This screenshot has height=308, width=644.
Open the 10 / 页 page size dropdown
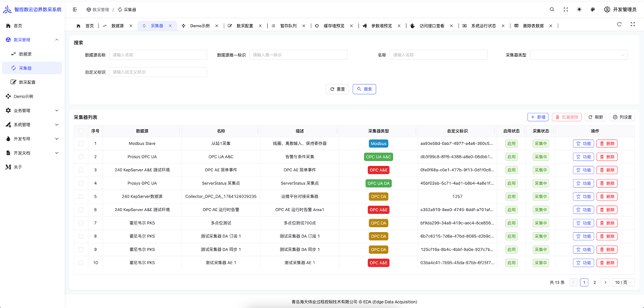click(623, 282)
